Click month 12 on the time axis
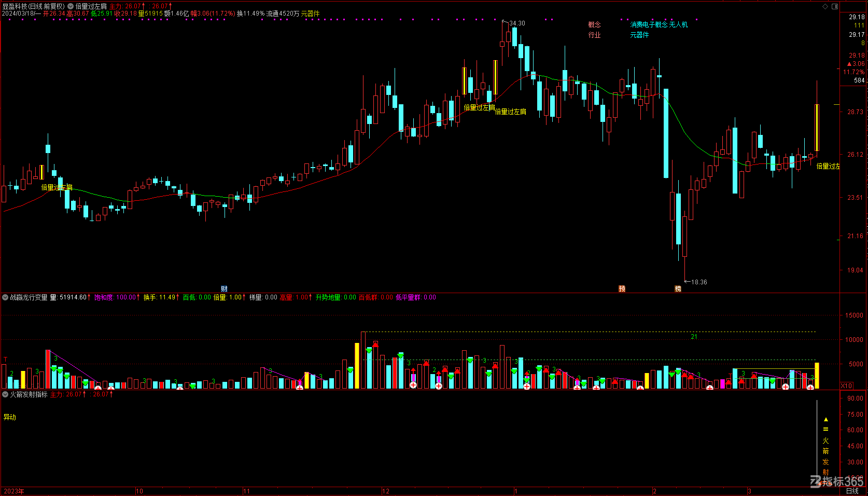The image size is (868, 496). coord(385,491)
